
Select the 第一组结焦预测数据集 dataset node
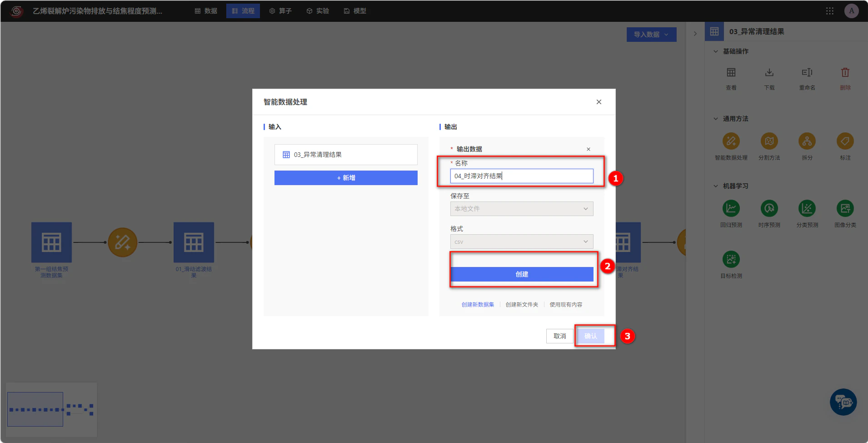pyautogui.click(x=51, y=242)
